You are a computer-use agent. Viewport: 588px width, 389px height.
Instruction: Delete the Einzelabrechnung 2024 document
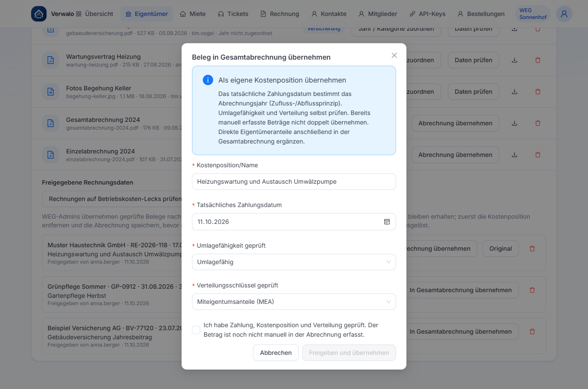tap(538, 155)
